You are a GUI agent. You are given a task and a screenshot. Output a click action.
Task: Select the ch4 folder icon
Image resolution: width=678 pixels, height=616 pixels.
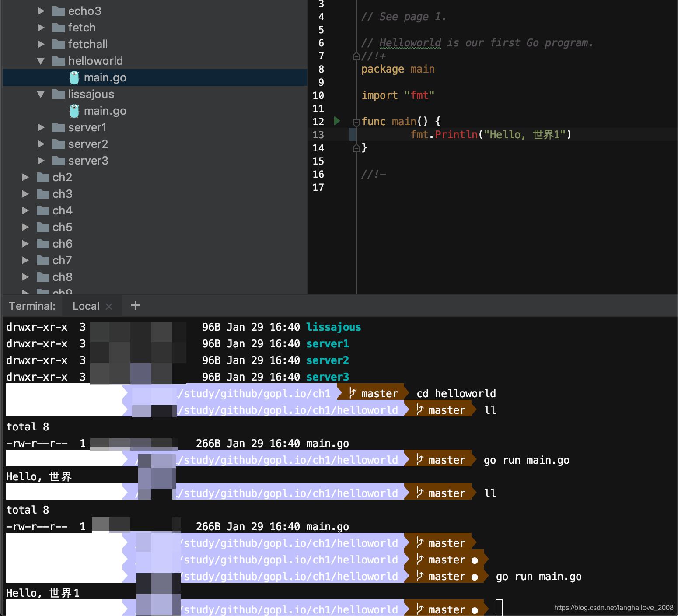click(43, 210)
